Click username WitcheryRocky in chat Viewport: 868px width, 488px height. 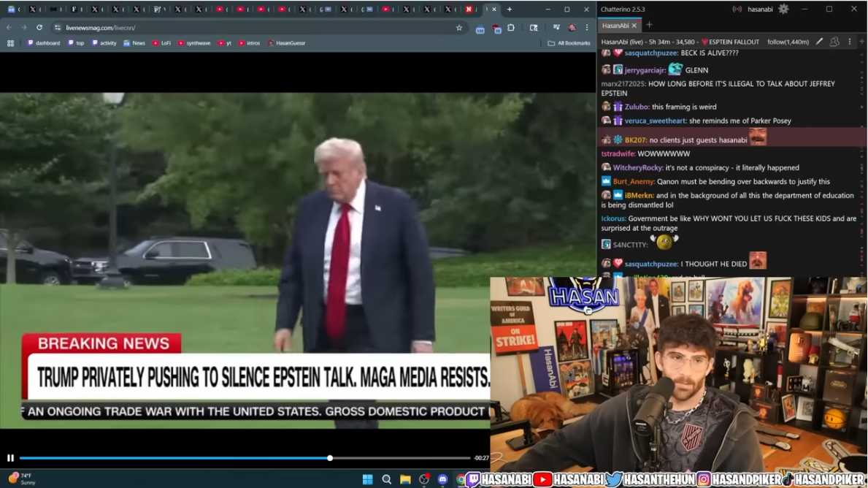pyautogui.click(x=638, y=167)
